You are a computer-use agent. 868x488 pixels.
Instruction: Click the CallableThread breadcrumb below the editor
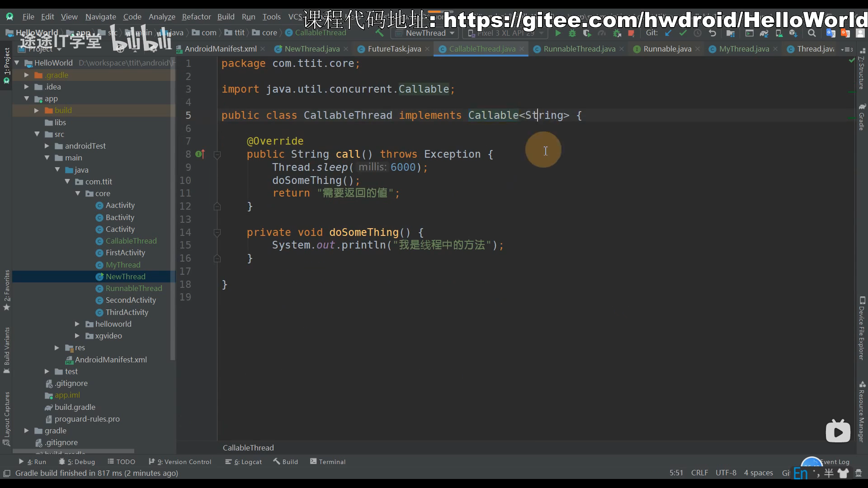248,448
